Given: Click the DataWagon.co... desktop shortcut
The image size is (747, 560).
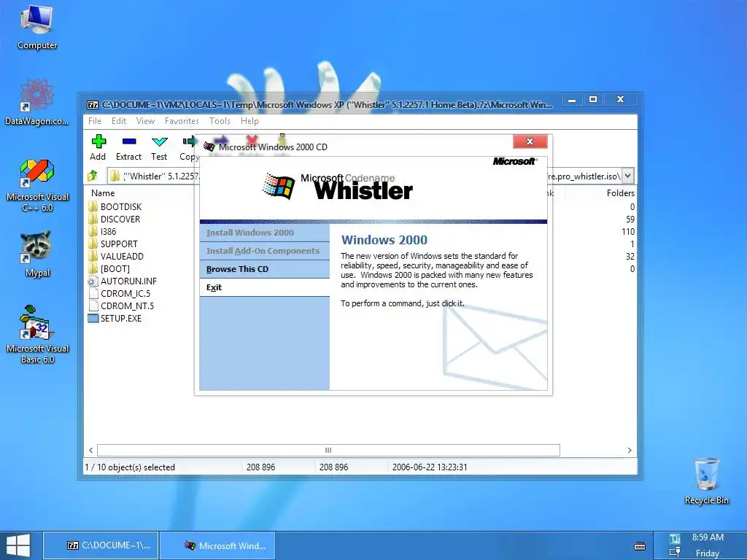Looking at the screenshot, I should (36, 102).
